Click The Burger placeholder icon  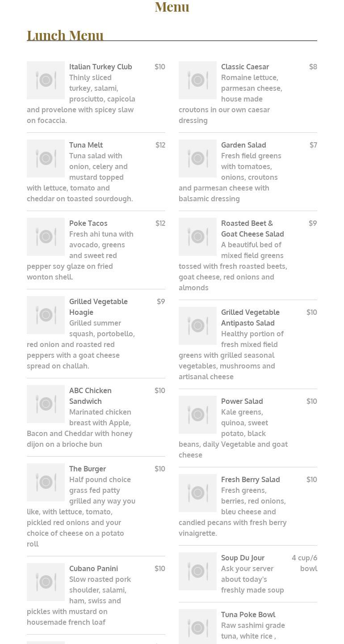click(x=46, y=482)
